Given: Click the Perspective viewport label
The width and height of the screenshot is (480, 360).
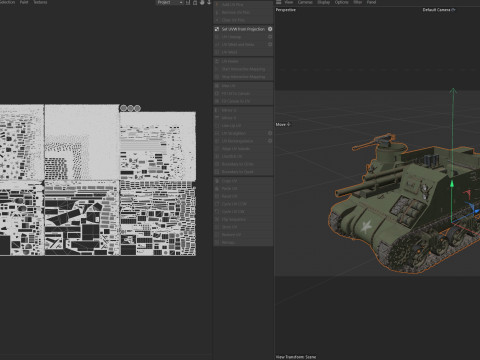Looking at the screenshot, I should (x=286, y=10).
